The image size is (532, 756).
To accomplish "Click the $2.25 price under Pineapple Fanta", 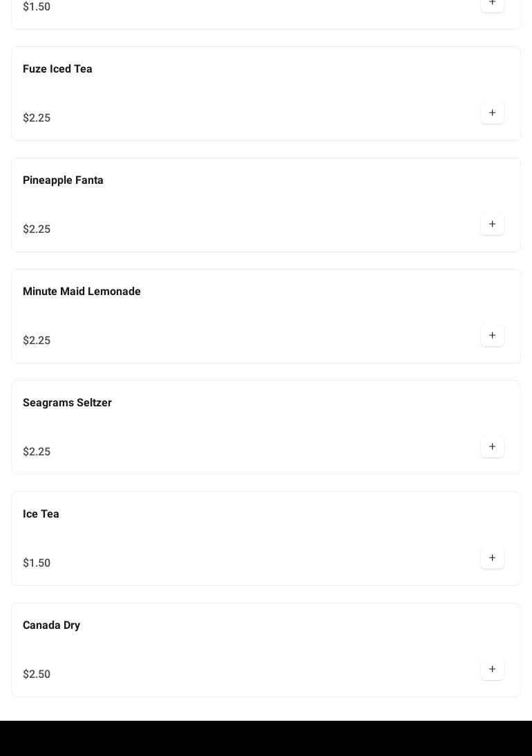I will click(x=37, y=229).
